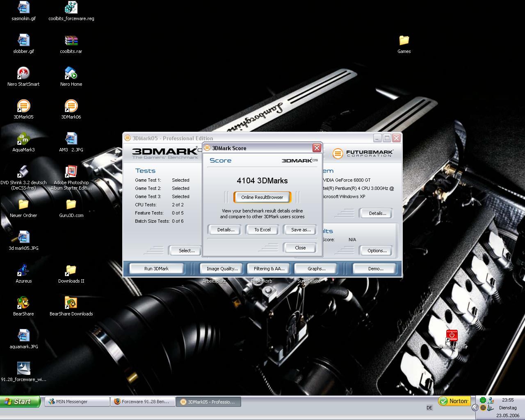Click Save as... in score dialog
The image size is (525, 420).
301,230
